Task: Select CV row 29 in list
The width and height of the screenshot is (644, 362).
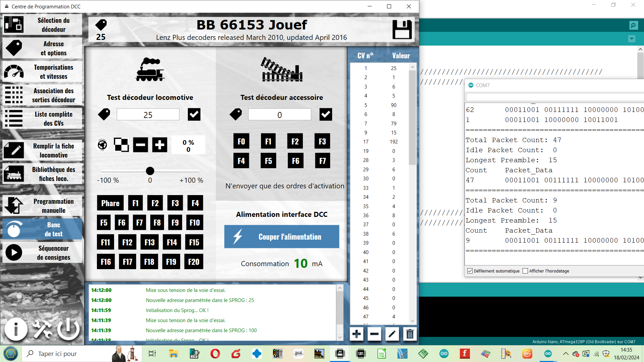Action: click(380, 170)
